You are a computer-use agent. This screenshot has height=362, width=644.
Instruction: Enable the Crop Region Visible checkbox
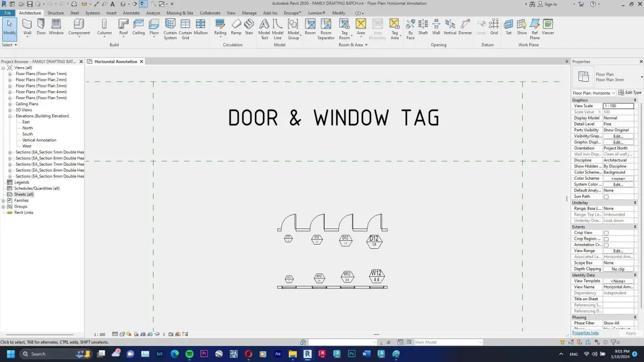pos(606,239)
